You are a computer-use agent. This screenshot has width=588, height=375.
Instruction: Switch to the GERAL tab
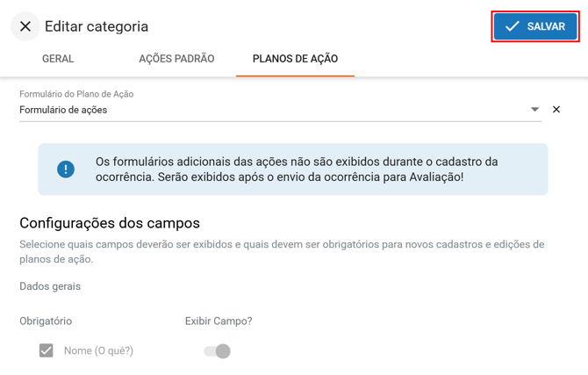click(x=58, y=59)
